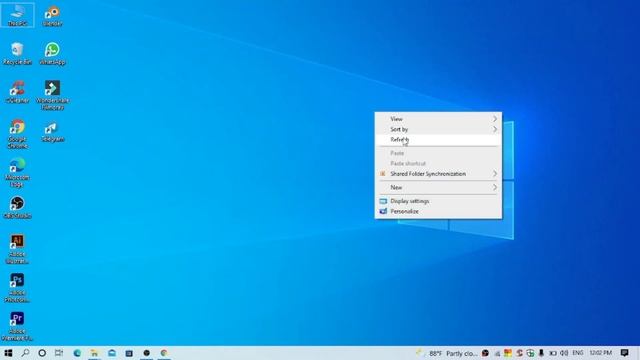
Task: Choose Refresh in the context menu
Action: 438,140
